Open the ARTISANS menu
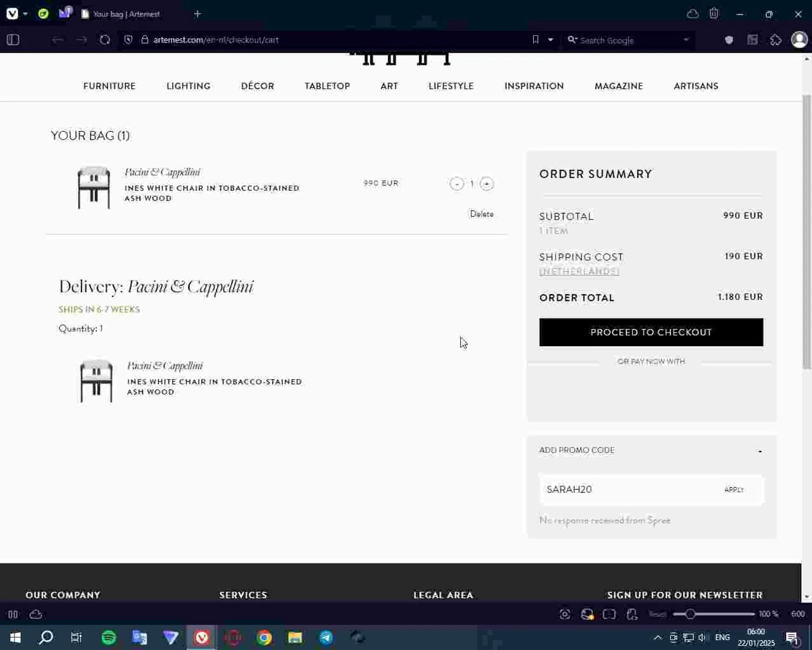The width and height of the screenshot is (812, 650). (696, 86)
